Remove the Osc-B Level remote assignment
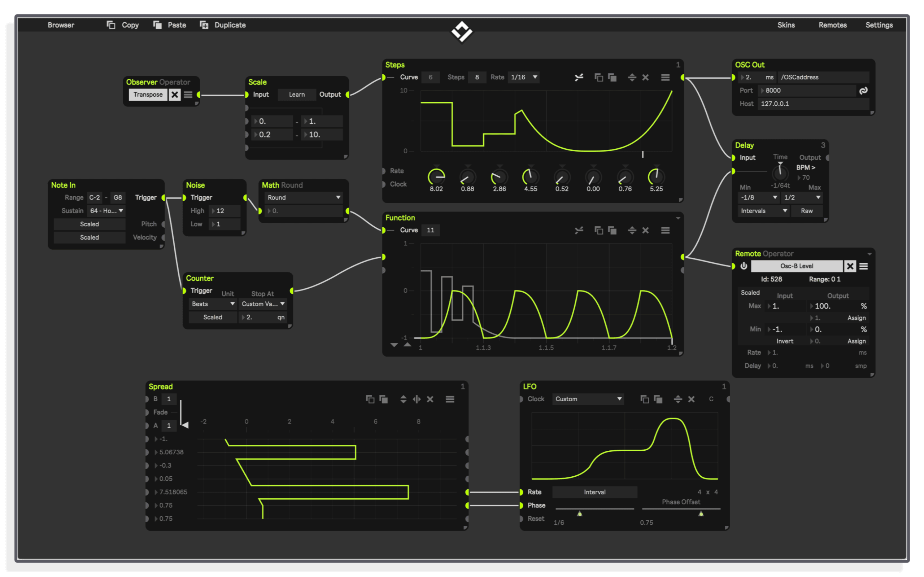This screenshot has height=577, width=924. (x=850, y=266)
